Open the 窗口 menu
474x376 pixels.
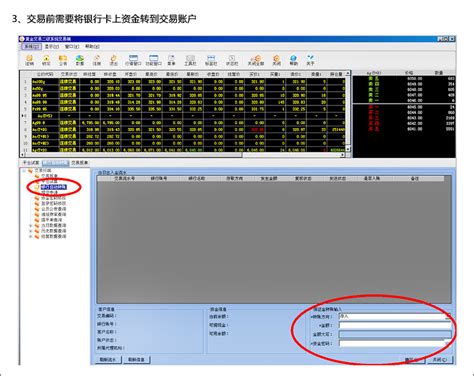coord(72,46)
